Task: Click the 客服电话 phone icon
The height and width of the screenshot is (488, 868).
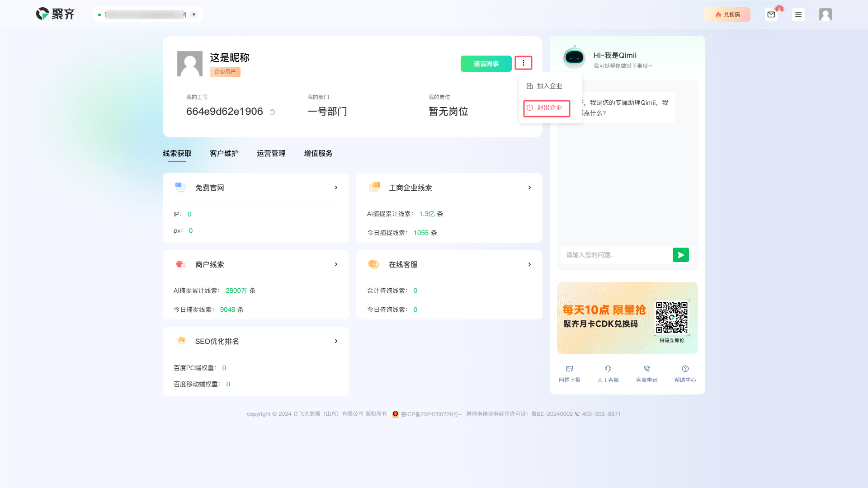Action: tap(647, 369)
